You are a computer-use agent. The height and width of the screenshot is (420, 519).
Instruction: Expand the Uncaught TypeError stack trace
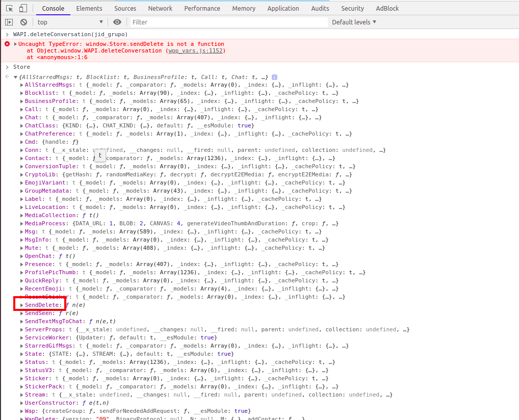[x=15, y=44]
